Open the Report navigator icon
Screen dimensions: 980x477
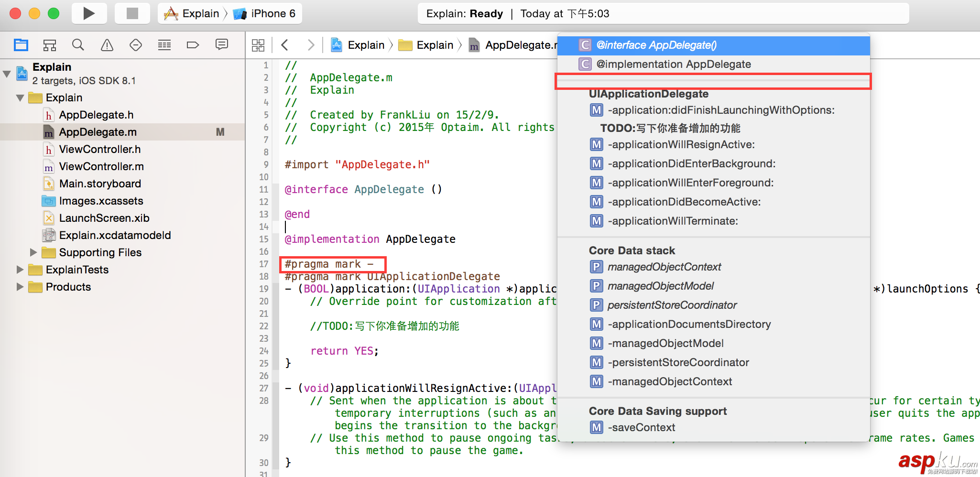pyautogui.click(x=222, y=45)
